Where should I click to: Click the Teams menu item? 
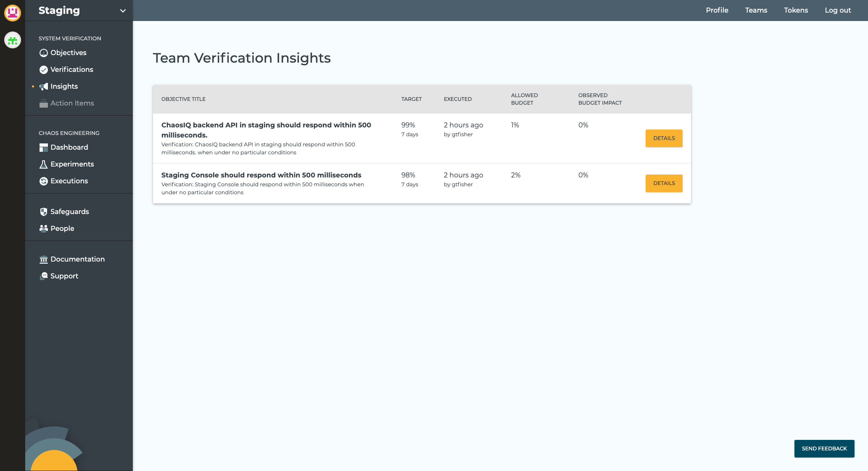coord(756,10)
